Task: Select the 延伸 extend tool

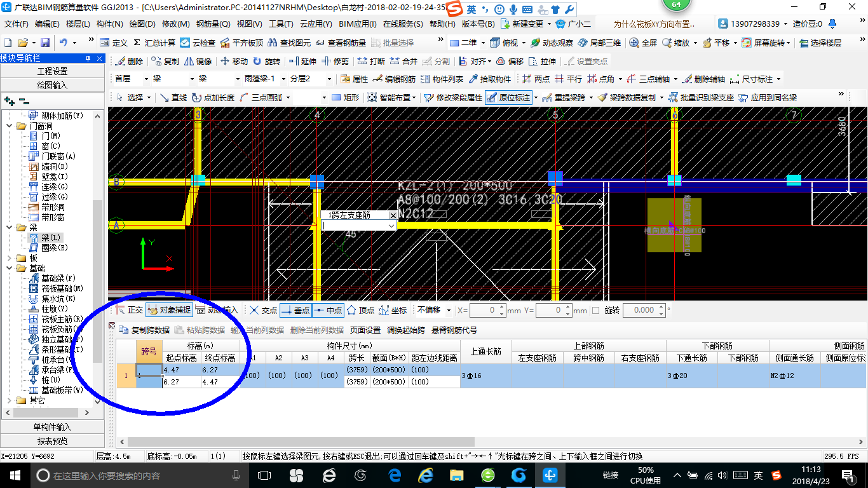Action: point(302,61)
